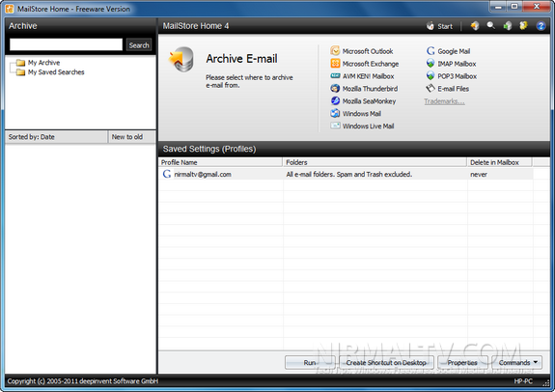Choose Microsoft Outlook as the archive source
Viewport: 555px width, 392px height.
pyautogui.click(x=368, y=51)
